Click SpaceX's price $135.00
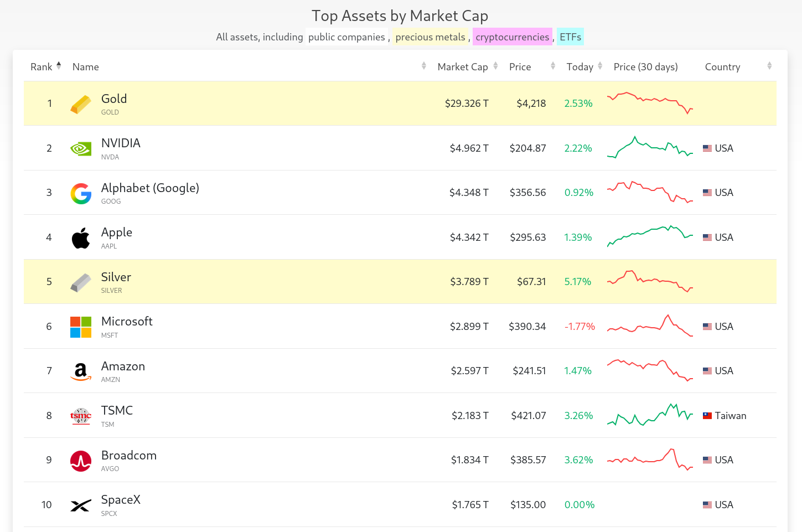This screenshot has width=802, height=532. coord(528,505)
